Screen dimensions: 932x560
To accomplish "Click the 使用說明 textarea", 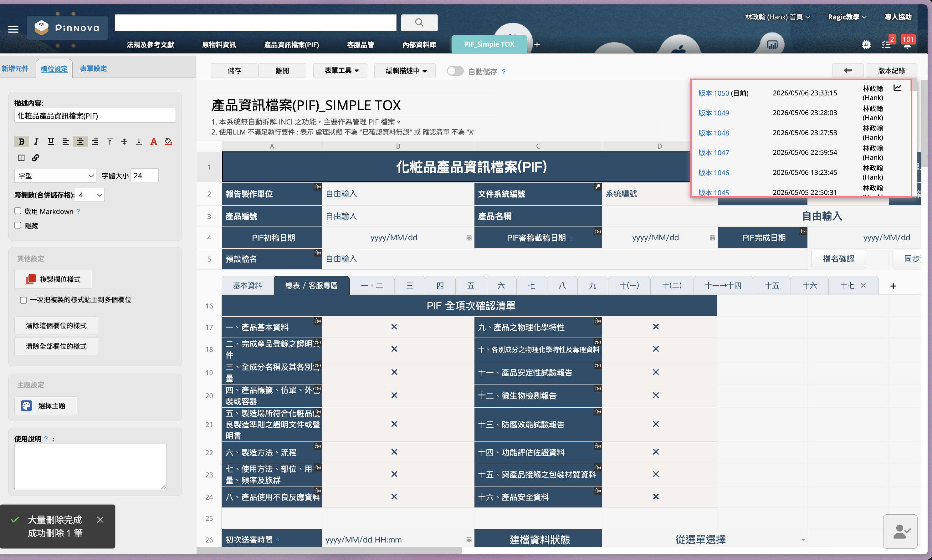I will click(90, 466).
